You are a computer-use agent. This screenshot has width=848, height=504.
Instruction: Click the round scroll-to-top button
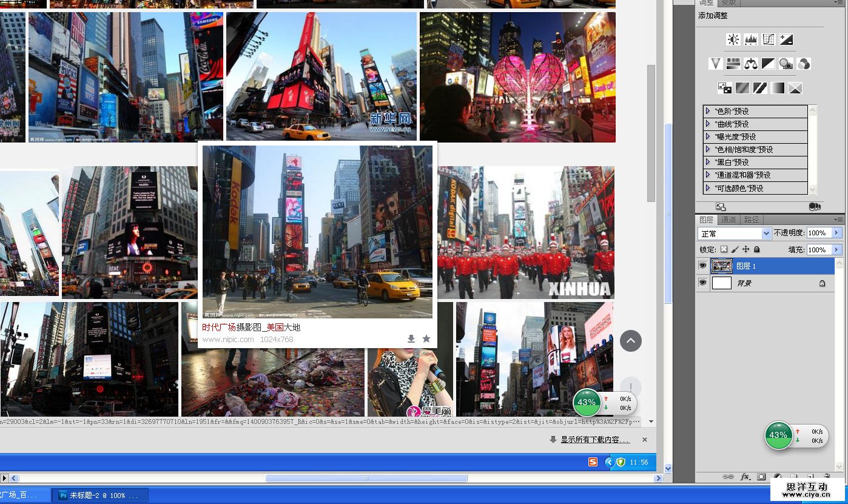tap(631, 340)
